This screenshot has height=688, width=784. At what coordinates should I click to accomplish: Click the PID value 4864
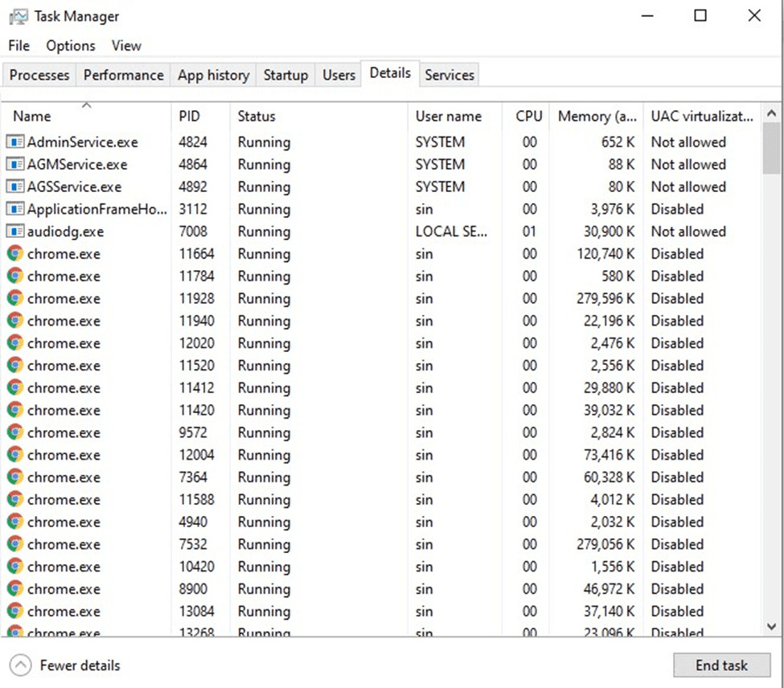point(193,165)
